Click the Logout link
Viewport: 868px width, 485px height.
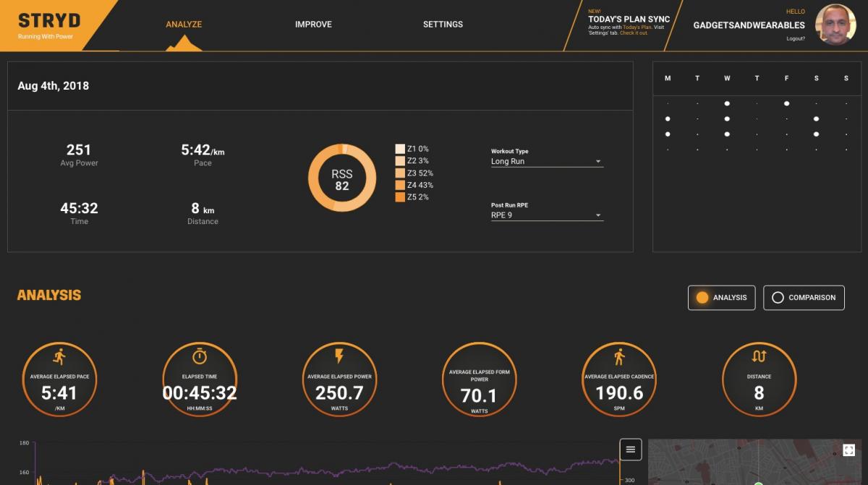(796, 38)
